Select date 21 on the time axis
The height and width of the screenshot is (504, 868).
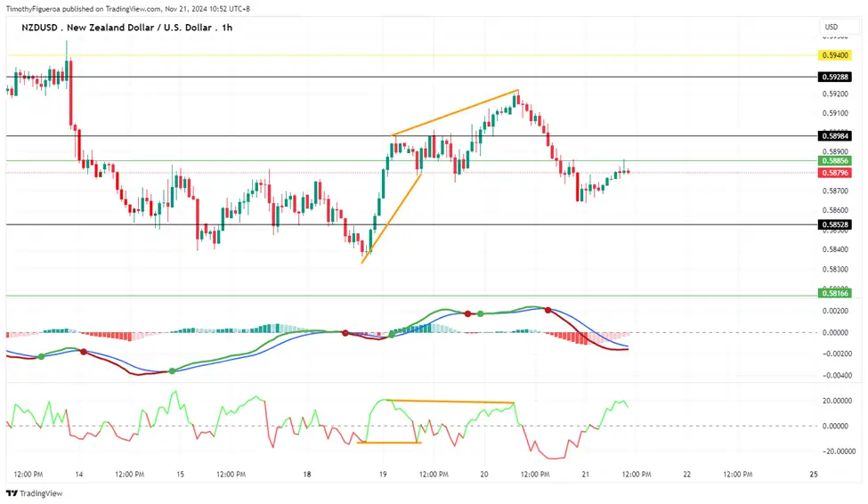tap(586, 475)
